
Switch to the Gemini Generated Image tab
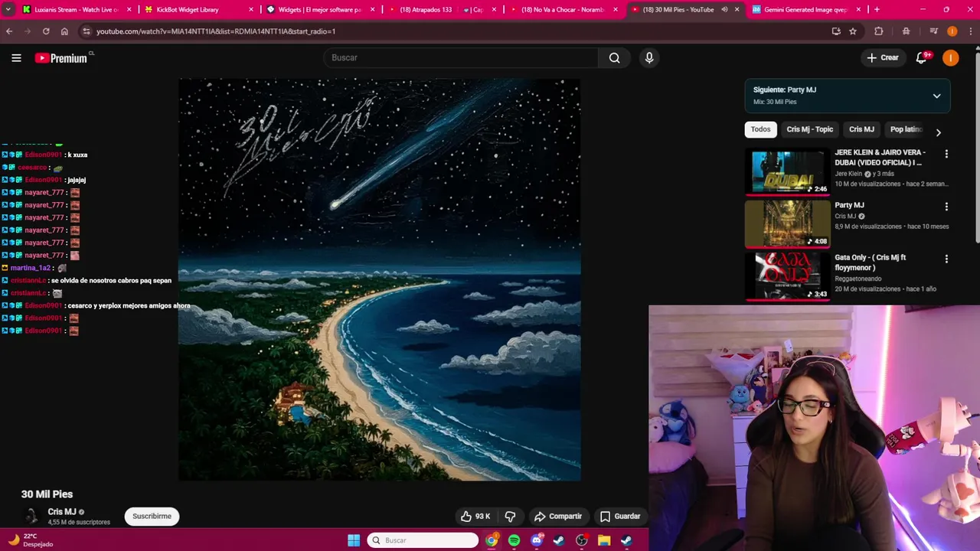805,9
